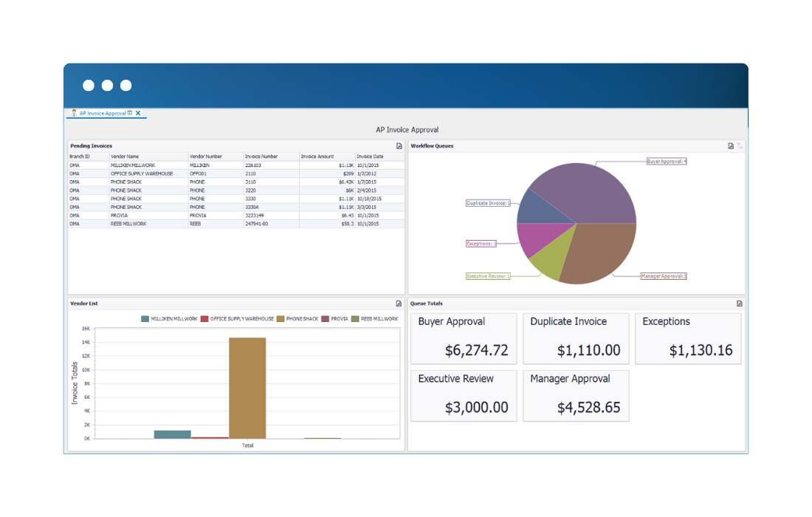Clear the filter in Workflow Queues panel
This screenshot has width=812, height=517.
tap(740, 146)
